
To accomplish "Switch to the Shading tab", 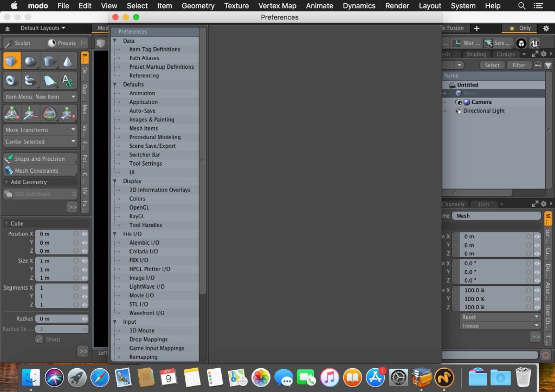I will point(476,54).
